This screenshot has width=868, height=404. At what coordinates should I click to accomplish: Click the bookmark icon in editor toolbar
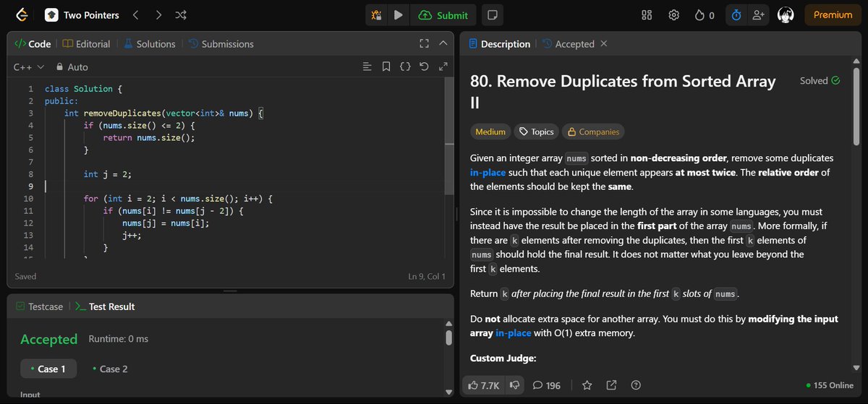(386, 67)
